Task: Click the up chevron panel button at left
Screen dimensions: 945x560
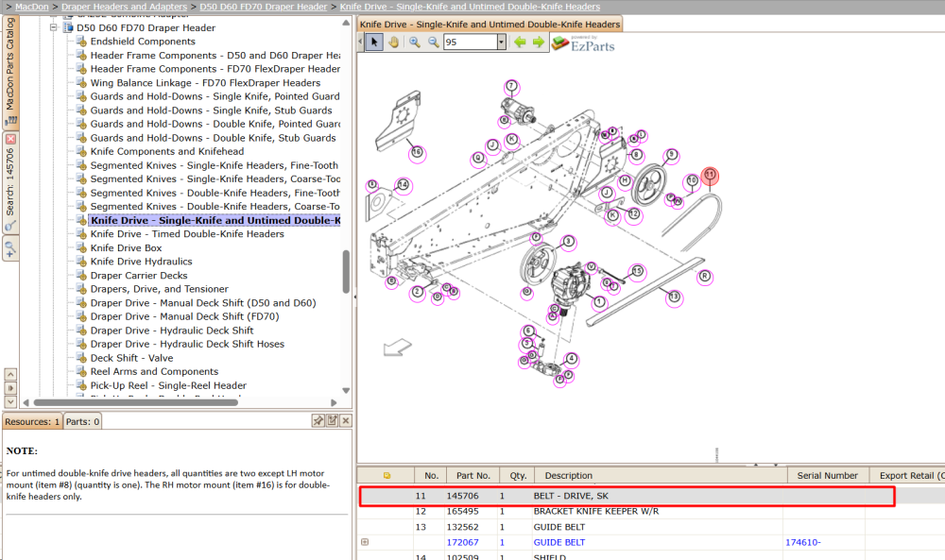Action: pos(10,375)
